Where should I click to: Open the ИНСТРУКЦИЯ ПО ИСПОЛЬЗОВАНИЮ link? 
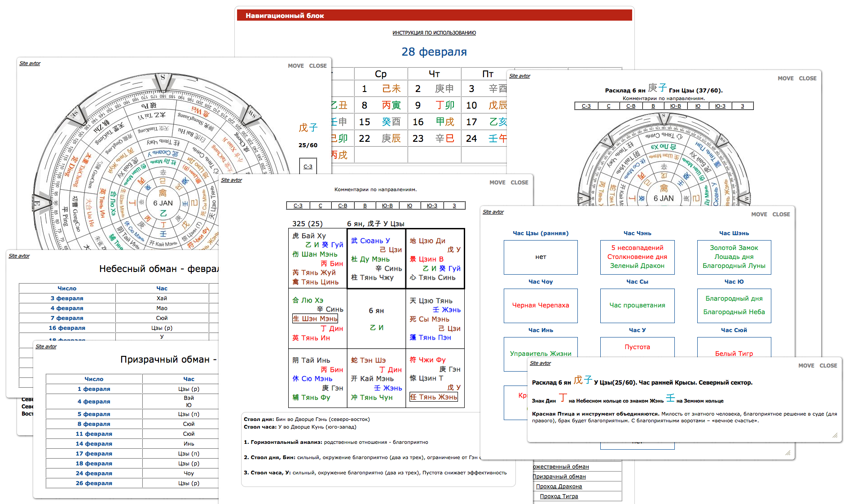434,33
